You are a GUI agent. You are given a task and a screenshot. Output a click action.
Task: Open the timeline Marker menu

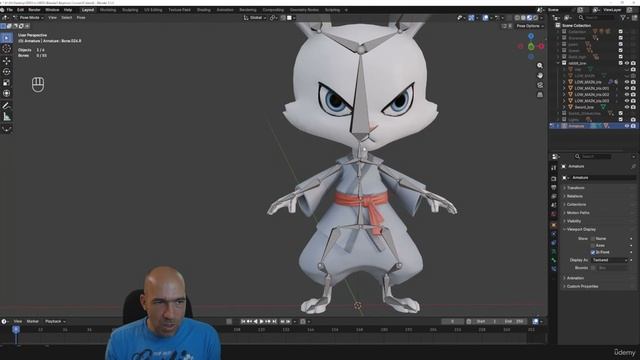33,322
